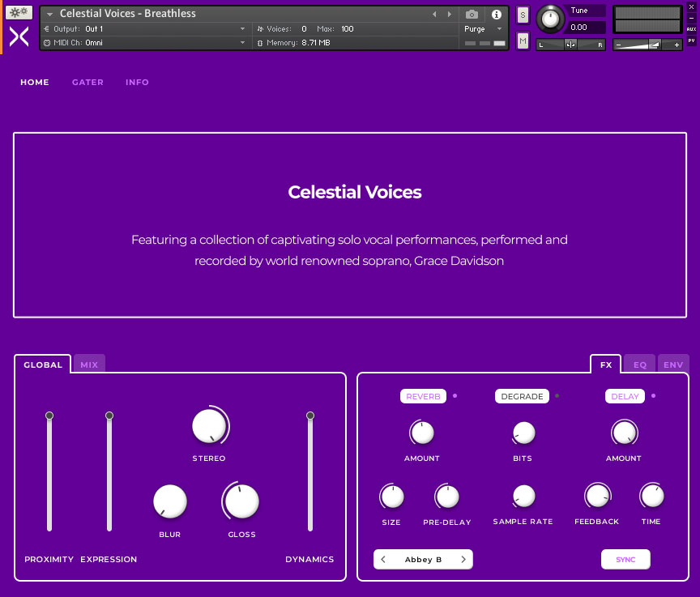Click the output level meter

click(x=647, y=19)
